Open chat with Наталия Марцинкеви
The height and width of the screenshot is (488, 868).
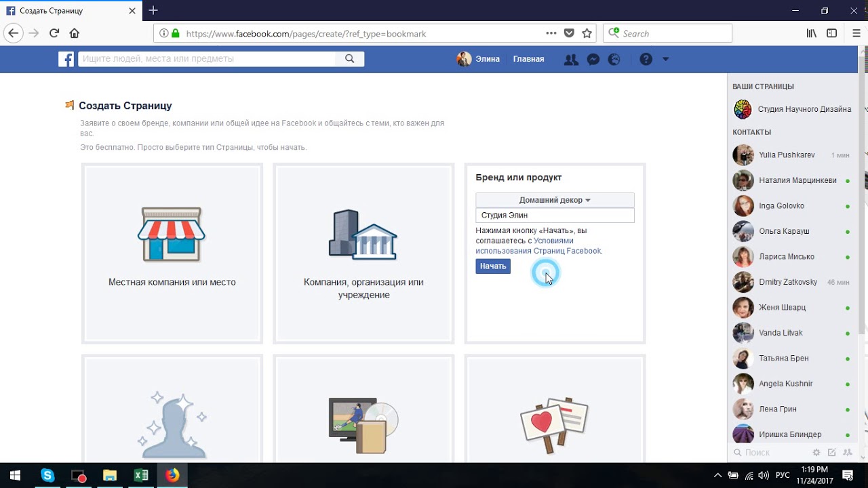792,180
